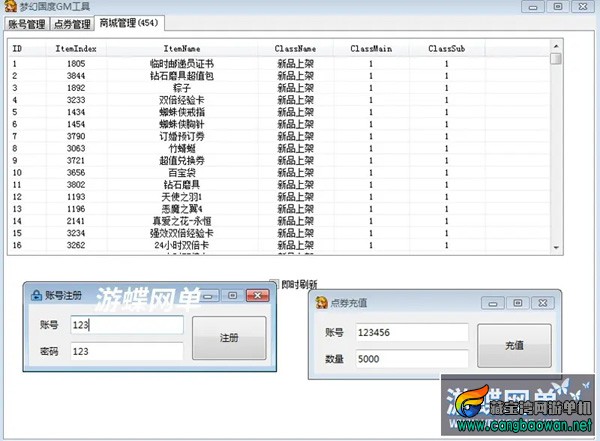The width and height of the screenshot is (600, 441).
Task: Click the 注册 button
Action: [x=229, y=338]
